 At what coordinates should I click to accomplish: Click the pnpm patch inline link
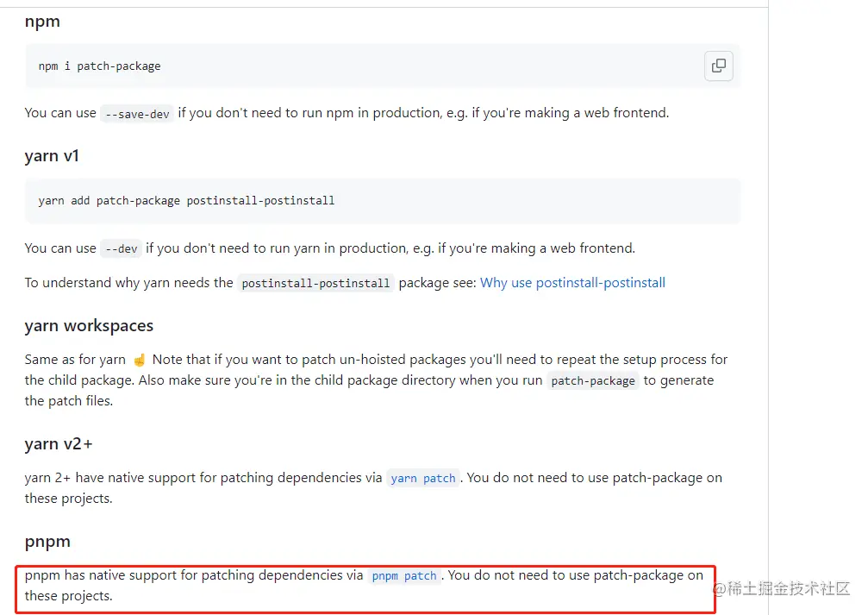click(x=404, y=575)
